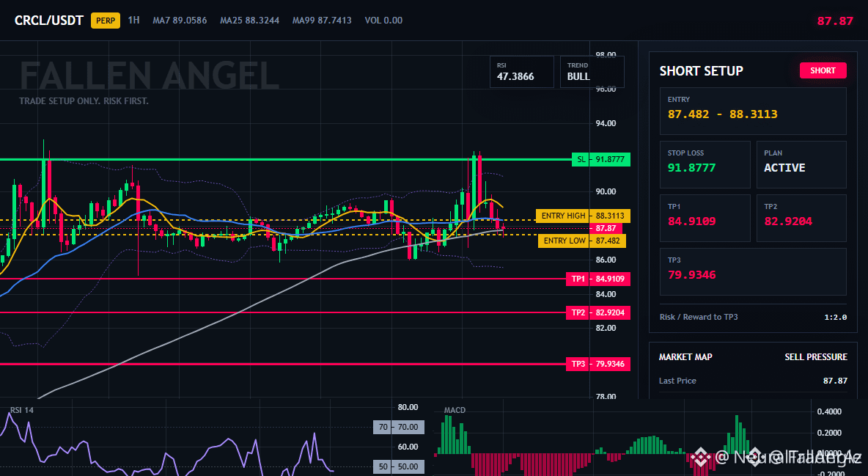This screenshot has height=476, width=868.
Task: Click the RSI 47.3866 info box
Action: point(521,71)
